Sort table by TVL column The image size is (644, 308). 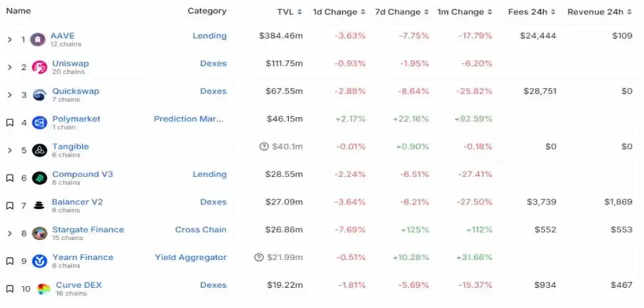[290, 12]
